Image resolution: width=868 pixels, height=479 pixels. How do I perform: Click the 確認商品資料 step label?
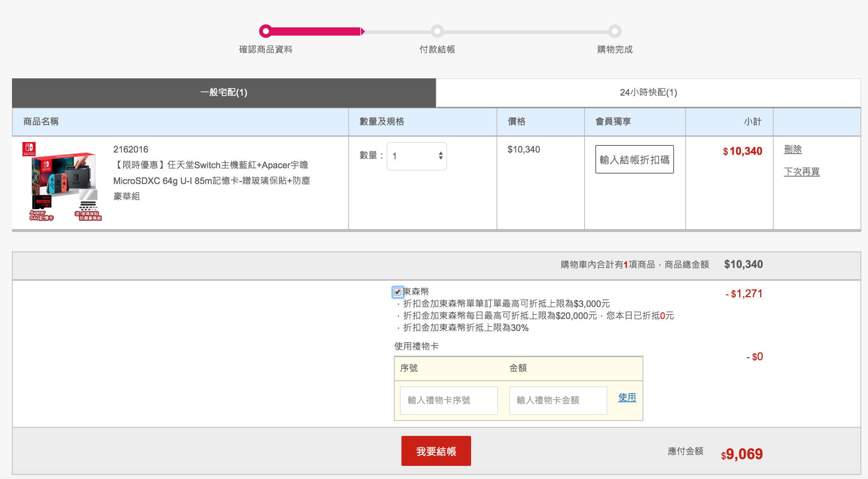265,49
